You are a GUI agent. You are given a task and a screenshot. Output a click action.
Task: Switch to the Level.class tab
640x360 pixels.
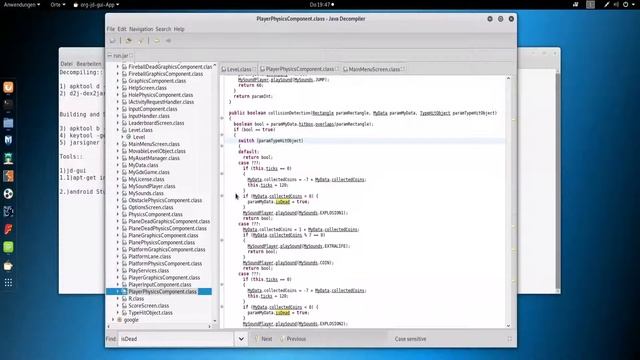pyautogui.click(x=239, y=69)
